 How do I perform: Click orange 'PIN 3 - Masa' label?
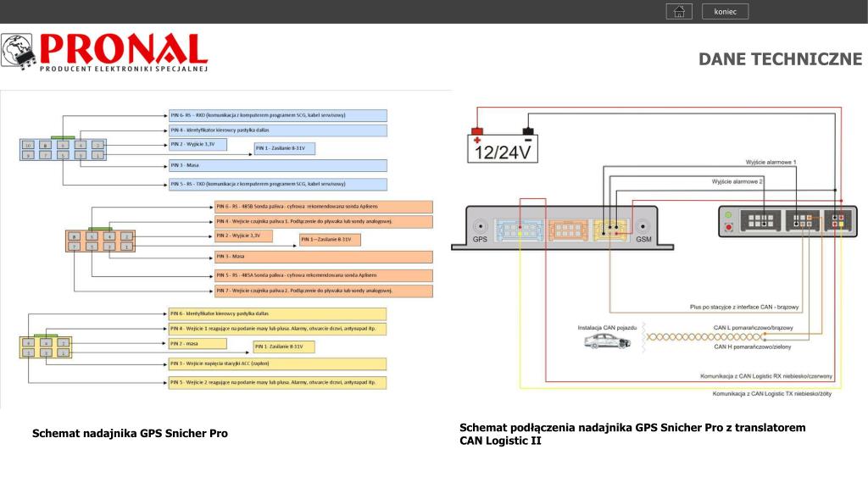pyautogui.click(x=324, y=257)
